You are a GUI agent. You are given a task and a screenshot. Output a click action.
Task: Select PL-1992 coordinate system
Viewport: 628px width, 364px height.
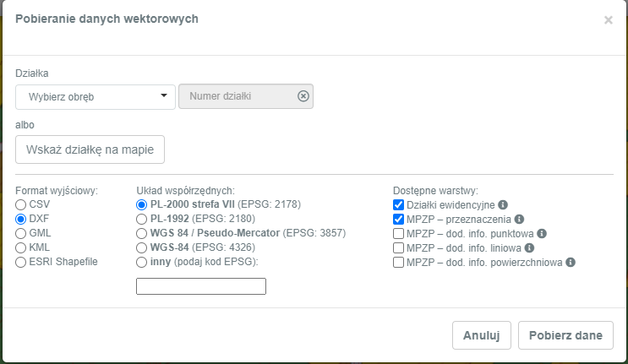pyautogui.click(x=142, y=219)
